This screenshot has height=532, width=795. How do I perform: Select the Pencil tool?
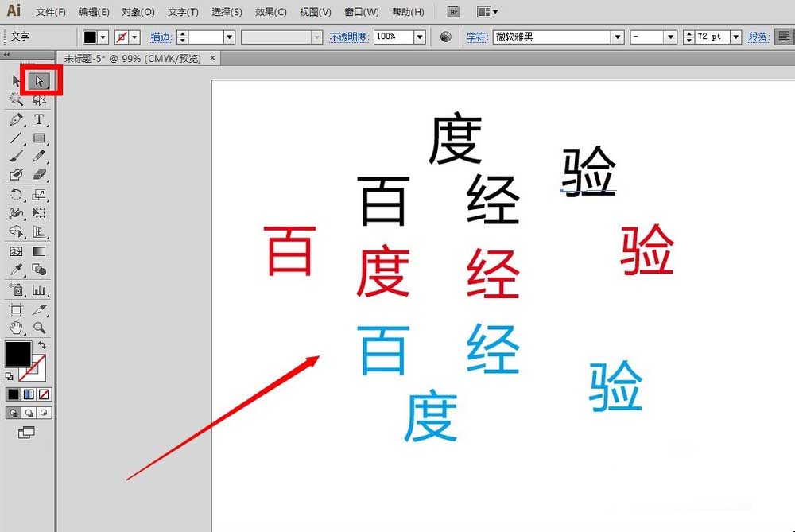[x=39, y=156]
